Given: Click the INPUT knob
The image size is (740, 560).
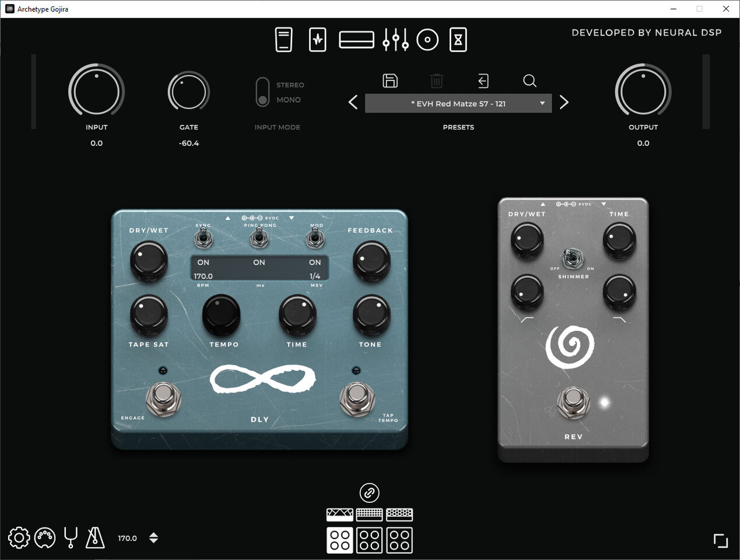Looking at the screenshot, I should pos(96,92).
